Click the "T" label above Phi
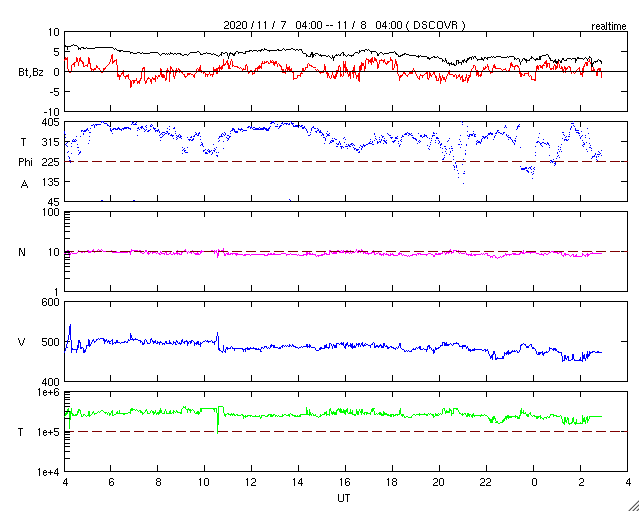This screenshot has height=512, width=640. click(x=23, y=142)
